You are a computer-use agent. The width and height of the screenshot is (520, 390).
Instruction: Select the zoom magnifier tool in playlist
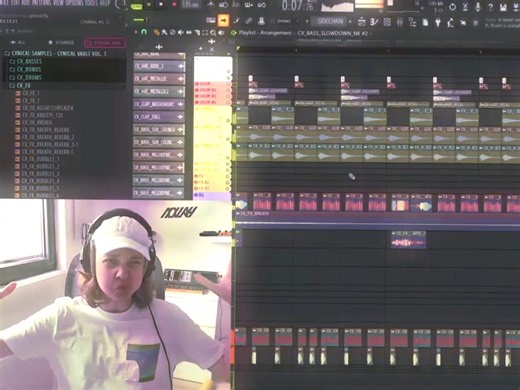(x=213, y=33)
